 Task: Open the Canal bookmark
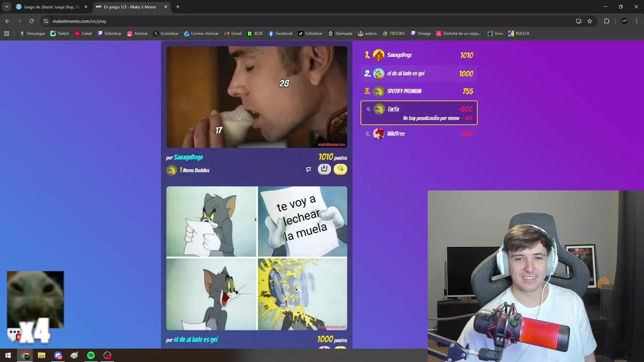[x=83, y=34]
